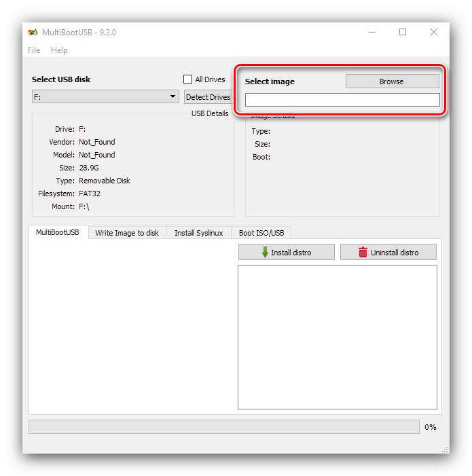The width and height of the screenshot is (472, 476).
Task: Switch to the MultiBootUSB tab
Action: pyautogui.click(x=58, y=232)
